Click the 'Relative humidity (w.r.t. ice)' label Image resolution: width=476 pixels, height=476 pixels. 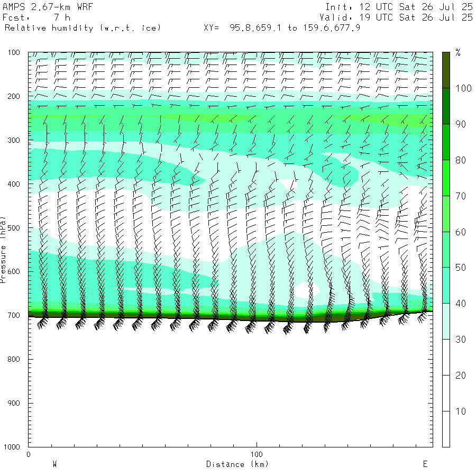83,28
